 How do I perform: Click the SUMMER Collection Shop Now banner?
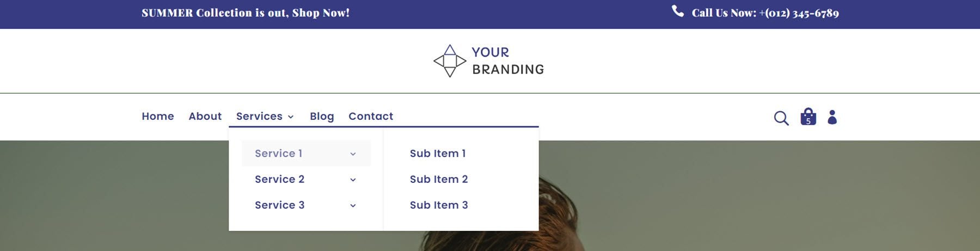point(246,13)
